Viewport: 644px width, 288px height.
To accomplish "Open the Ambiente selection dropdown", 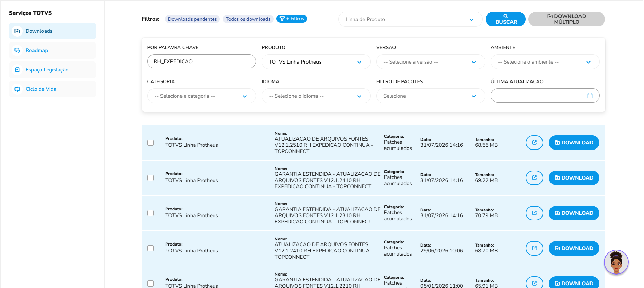I will [545, 62].
